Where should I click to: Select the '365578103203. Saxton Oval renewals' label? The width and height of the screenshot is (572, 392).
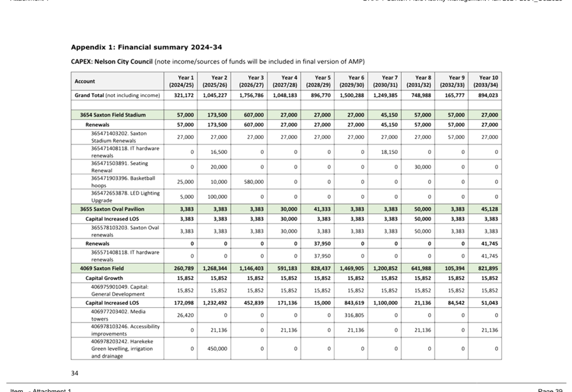pos(125,231)
